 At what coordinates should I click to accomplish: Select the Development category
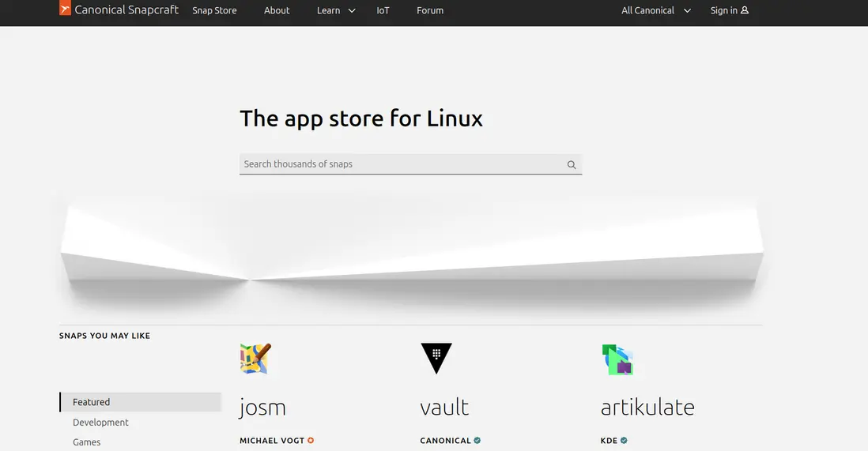point(100,423)
